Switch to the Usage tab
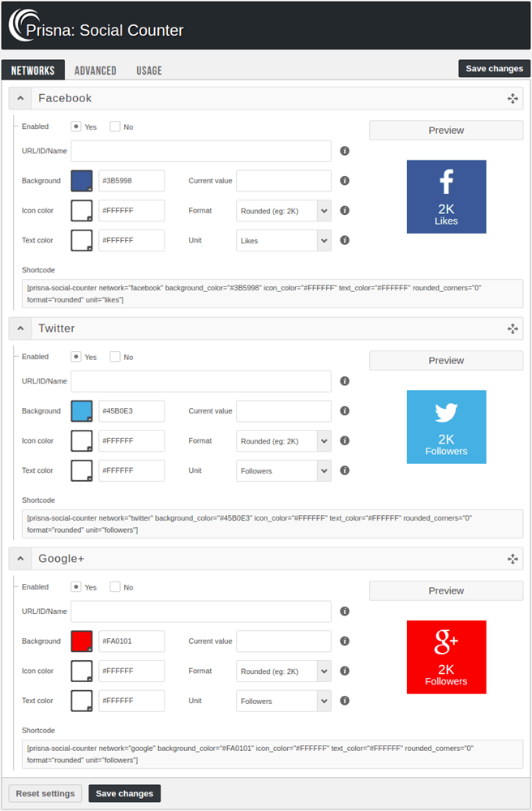 click(149, 71)
